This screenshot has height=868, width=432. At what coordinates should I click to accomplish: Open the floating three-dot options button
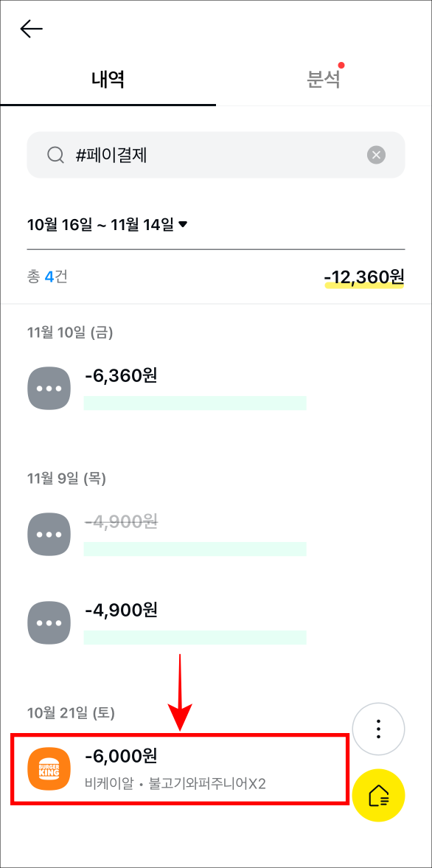pos(378,729)
